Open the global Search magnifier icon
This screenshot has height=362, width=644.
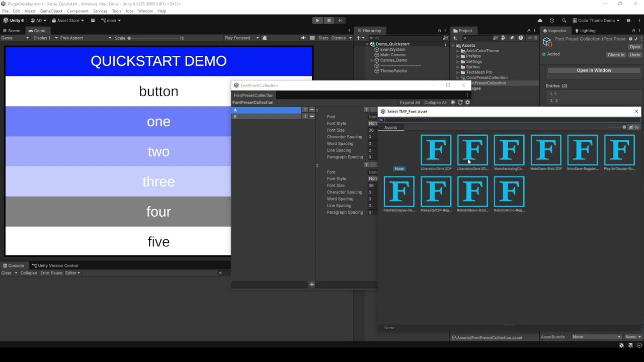click(564, 21)
